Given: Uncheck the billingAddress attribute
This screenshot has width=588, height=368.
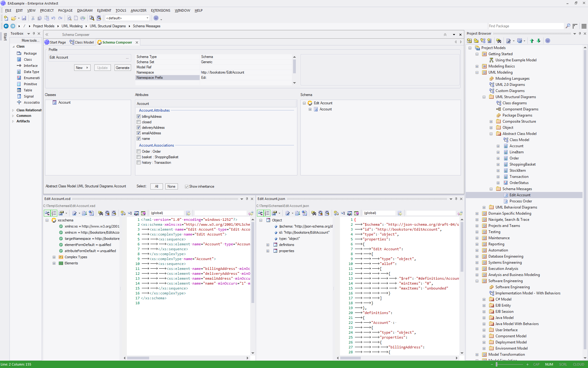Looking at the screenshot, I should tap(139, 117).
